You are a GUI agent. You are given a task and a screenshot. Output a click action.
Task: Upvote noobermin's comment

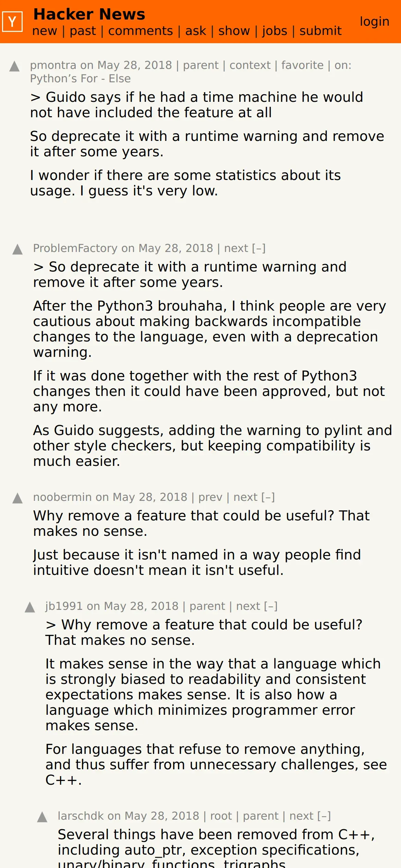tap(17, 498)
